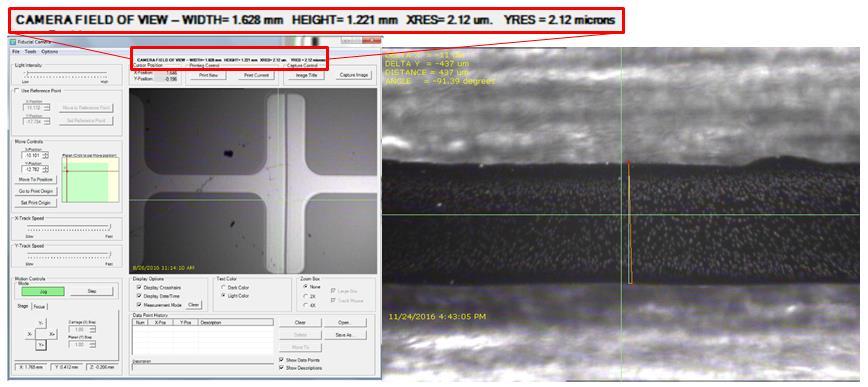Increment the Move Controls X-Position spinner
868x387 pixels.
pyautogui.click(x=45, y=153)
